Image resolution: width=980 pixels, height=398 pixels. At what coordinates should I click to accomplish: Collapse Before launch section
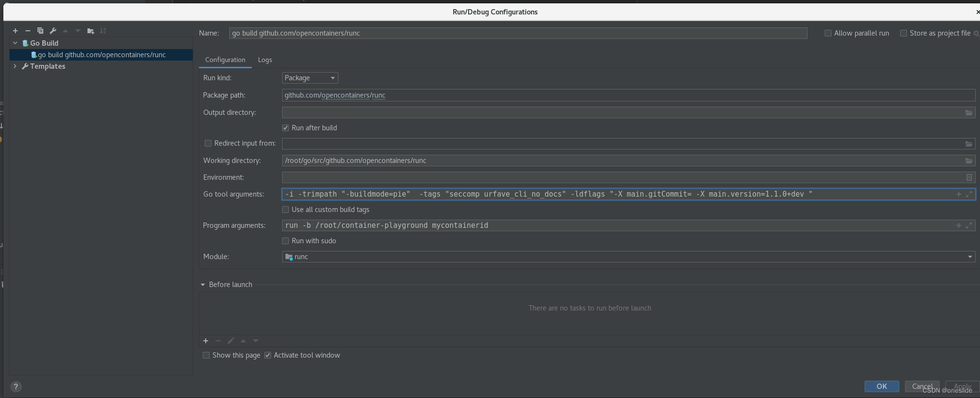coord(203,285)
